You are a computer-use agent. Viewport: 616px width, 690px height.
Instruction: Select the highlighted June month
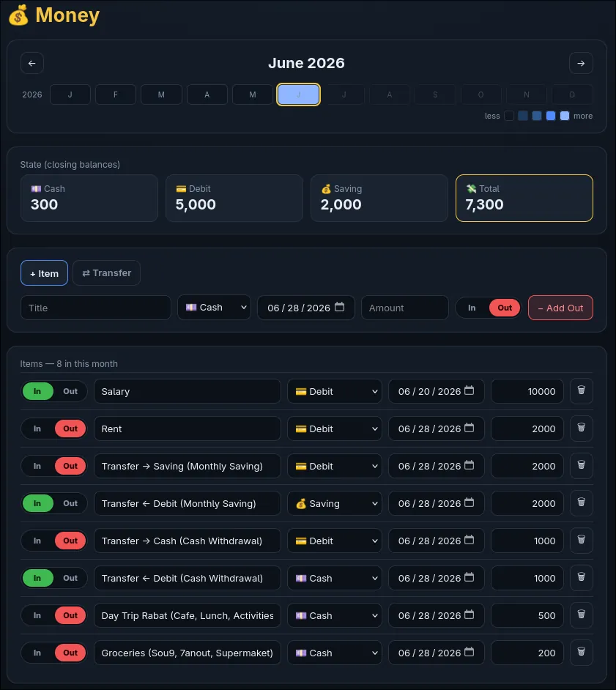coord(298,94)
